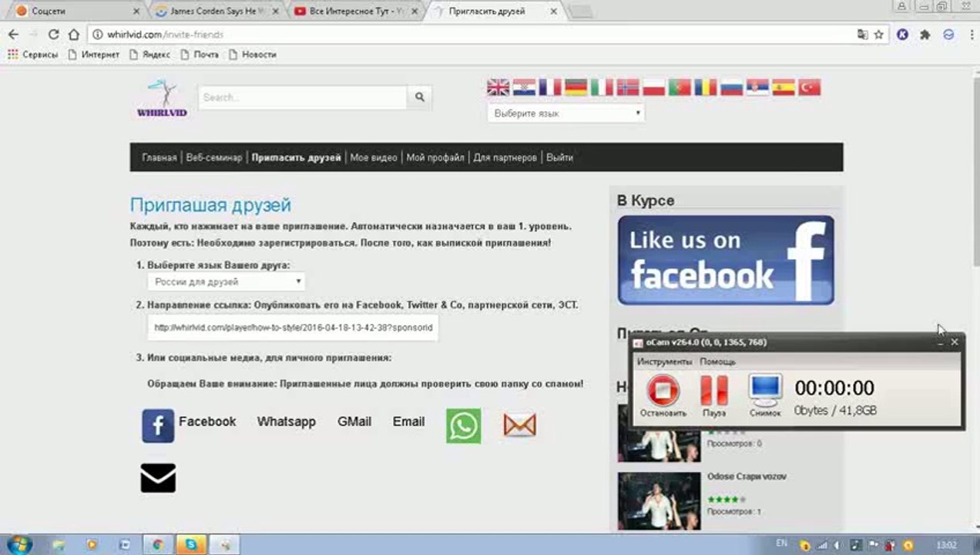Click the site search input field
Viewport: 980px width, 555px height.
[x=303, y=97]
